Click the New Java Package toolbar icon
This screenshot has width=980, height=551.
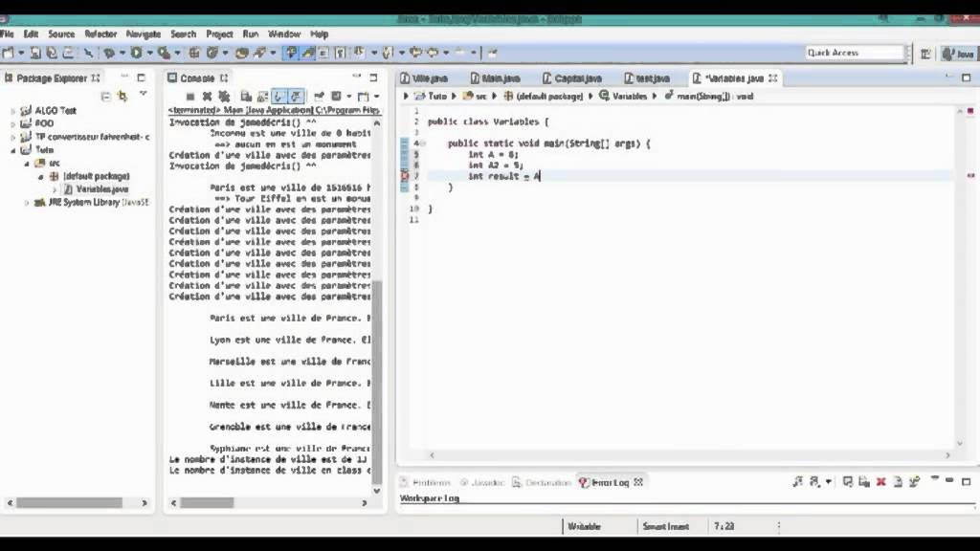click(194, 54)
